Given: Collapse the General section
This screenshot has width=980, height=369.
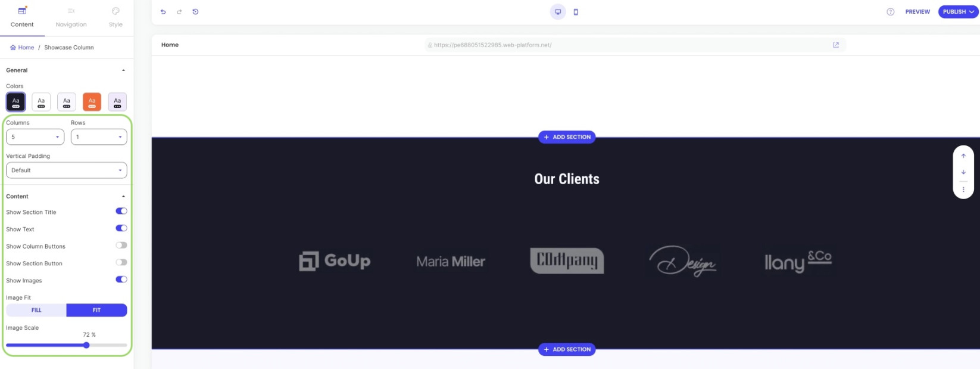Looking at the screenshot, I should click(123, 70).
